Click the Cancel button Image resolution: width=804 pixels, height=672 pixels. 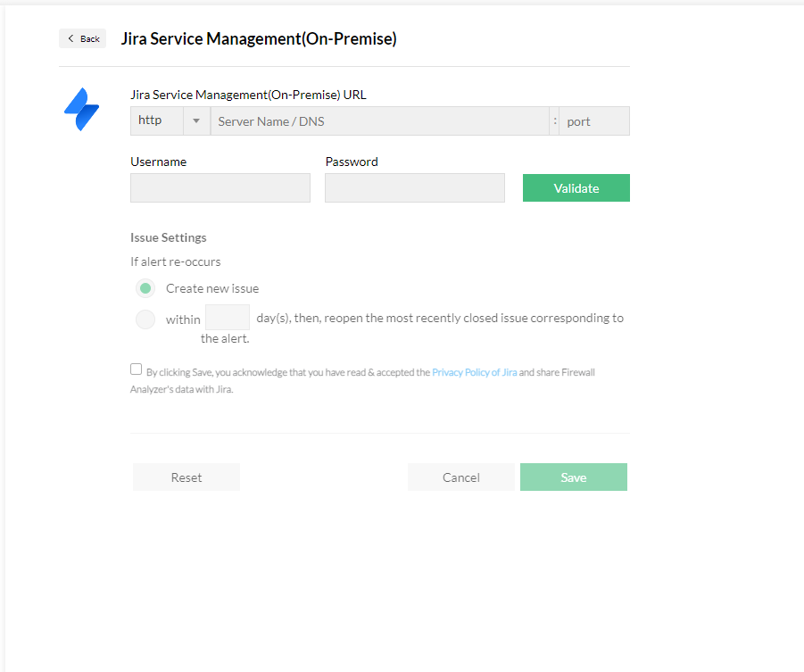[461, 477]
